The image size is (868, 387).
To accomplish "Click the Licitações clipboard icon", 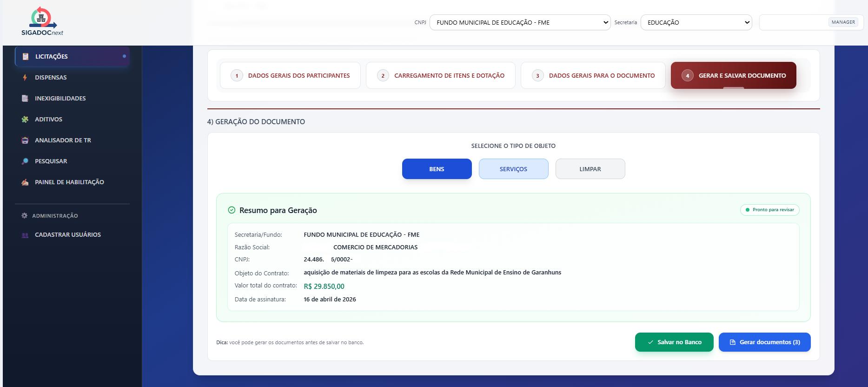I will pyautogui.click(x=26, y=56).
